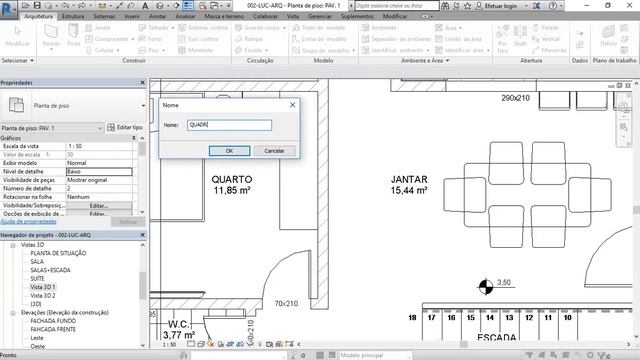Click the Janela tool in ribbon

(98, 28)
